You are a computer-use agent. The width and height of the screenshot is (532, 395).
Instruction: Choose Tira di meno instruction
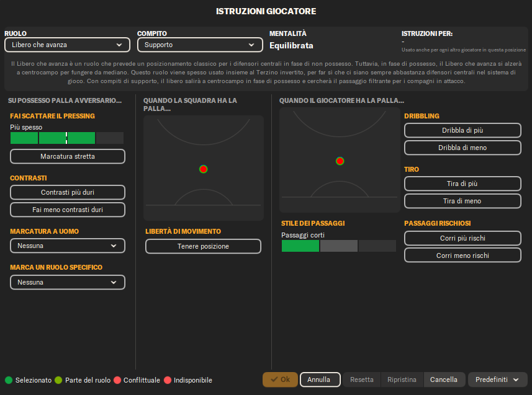462,201
